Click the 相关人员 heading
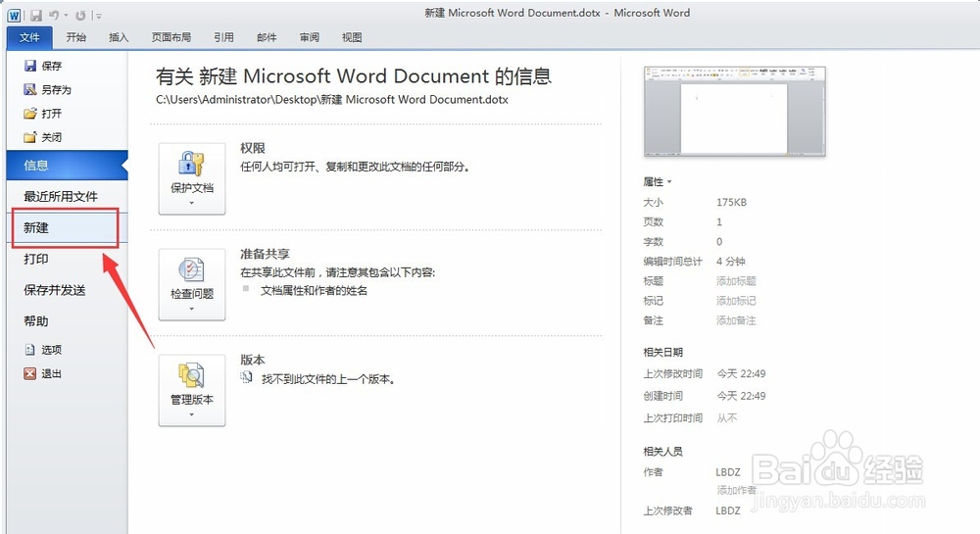This screenshot has width=980, height=534. (662, 452)
